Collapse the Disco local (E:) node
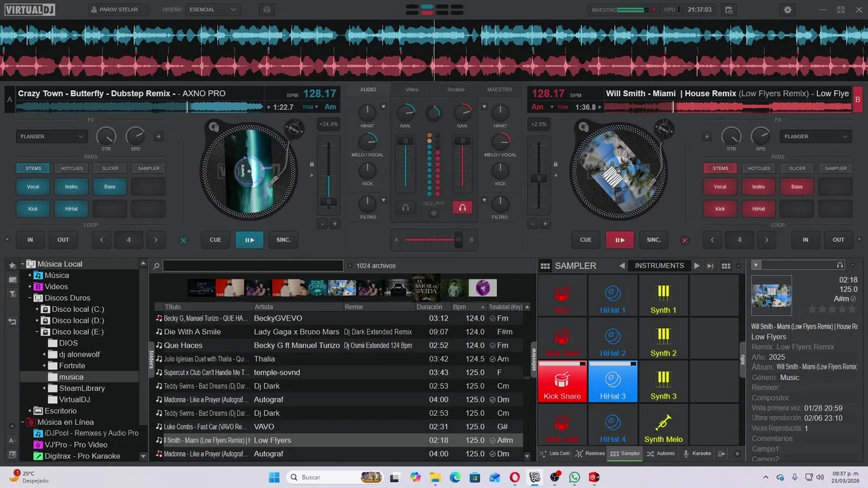Screen dimensions: 868x488 tap(37, 332)
